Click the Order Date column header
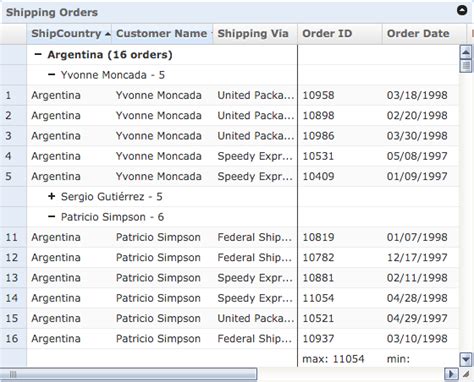This screenshot has height=382, width=474. [x=424, y=34]
